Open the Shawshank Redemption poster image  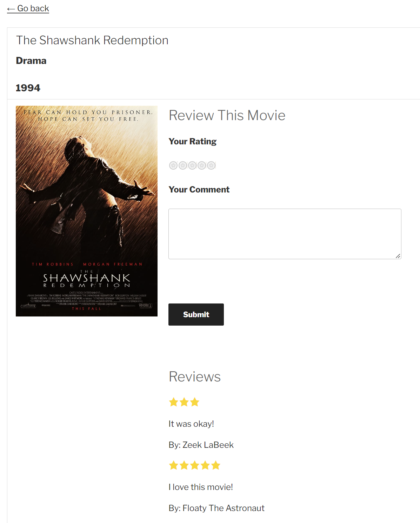[87, 211]
